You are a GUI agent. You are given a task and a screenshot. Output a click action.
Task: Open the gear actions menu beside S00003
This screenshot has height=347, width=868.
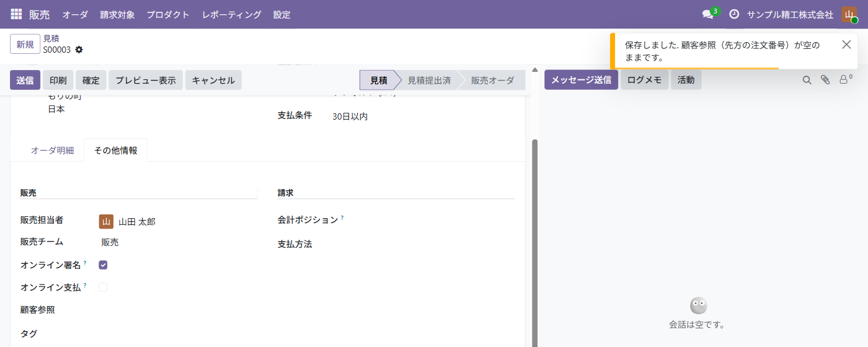pos(79,50)
